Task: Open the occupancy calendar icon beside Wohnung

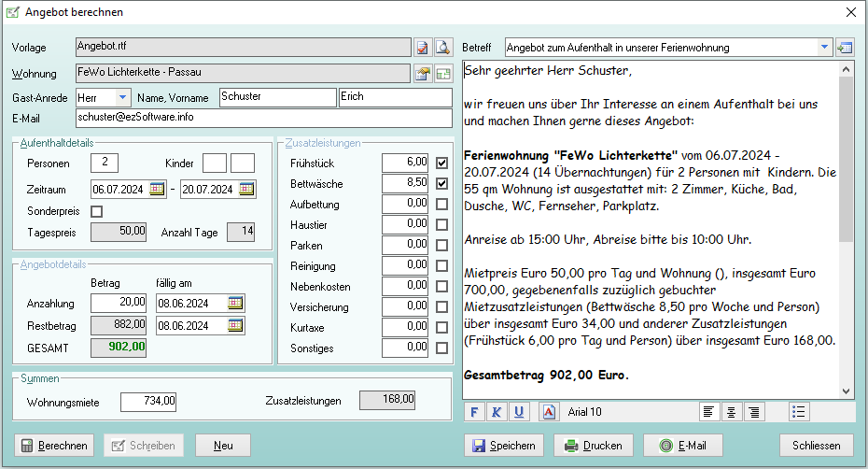Action: click(442, 74)
